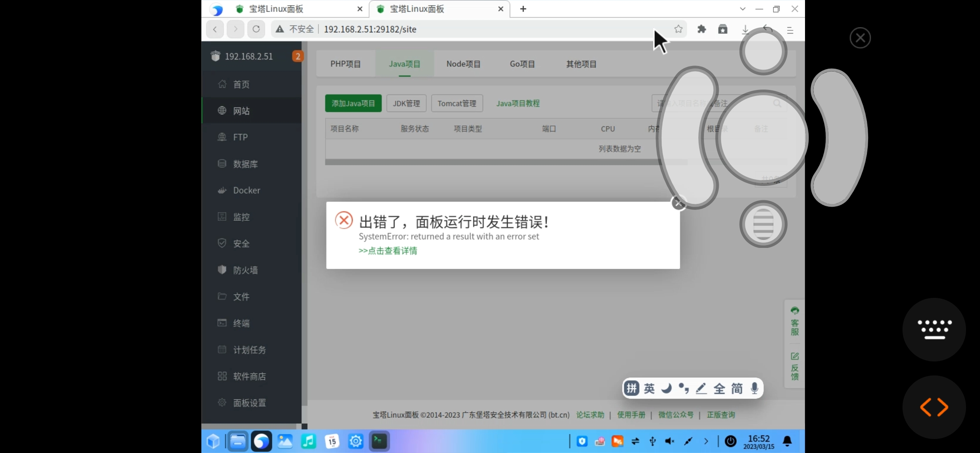This screenshot has width=980, height=453.
Task: Switch IME to 拼 pinyin mode
Action: click(632, 388)
